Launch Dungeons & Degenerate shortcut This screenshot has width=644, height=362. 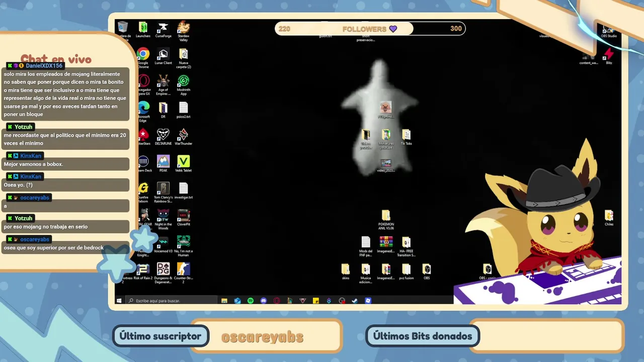pyautogui.click(x=163, y=273)
